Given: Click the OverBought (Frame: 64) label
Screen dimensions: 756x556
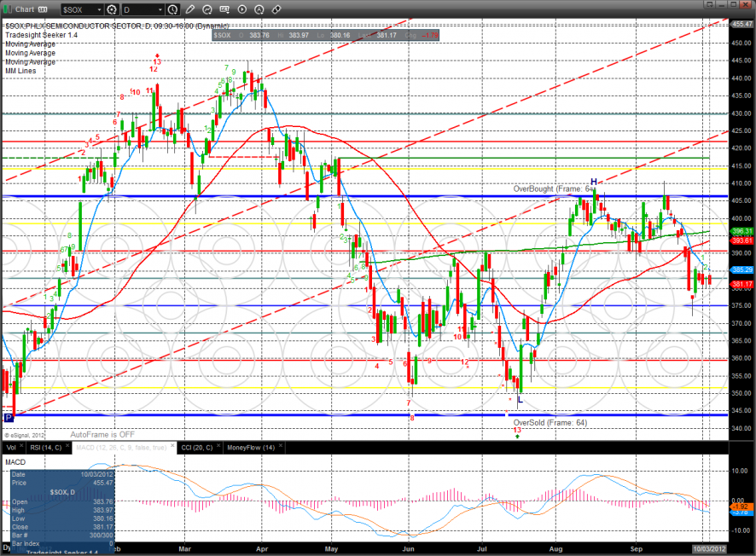Looking at the screenshot, I should 553,188.
